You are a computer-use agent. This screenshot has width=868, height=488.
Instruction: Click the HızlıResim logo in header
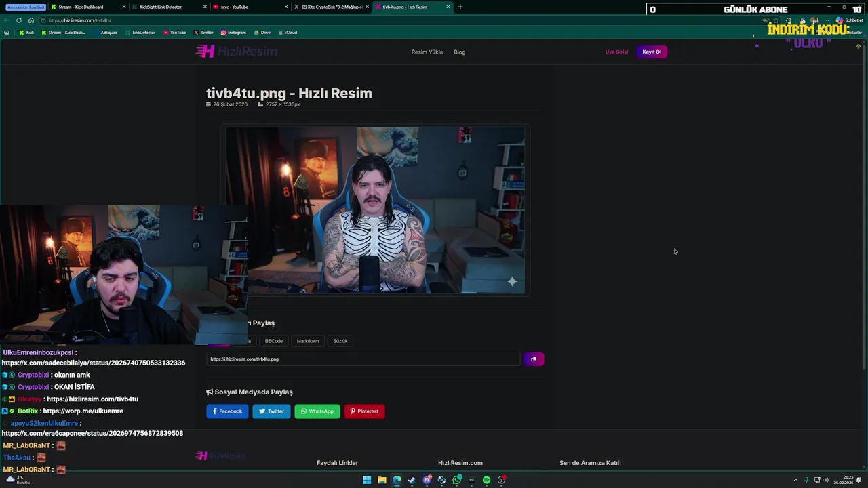click(236, 52)
